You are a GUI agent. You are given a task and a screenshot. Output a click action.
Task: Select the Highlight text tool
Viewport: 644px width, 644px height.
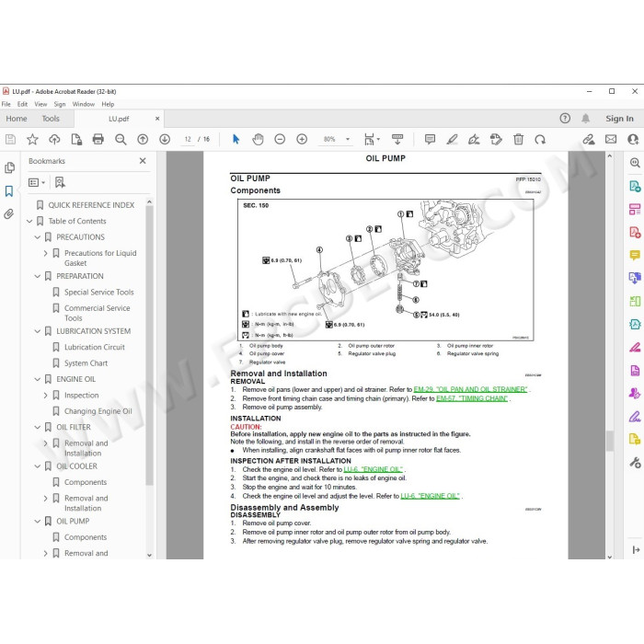click(x=453, y=139)
